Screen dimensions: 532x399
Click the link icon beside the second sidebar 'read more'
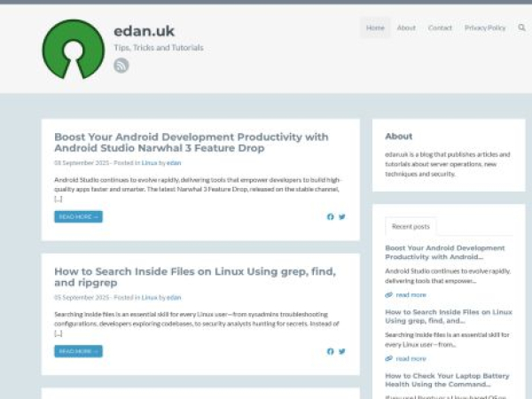coord(389,358)
